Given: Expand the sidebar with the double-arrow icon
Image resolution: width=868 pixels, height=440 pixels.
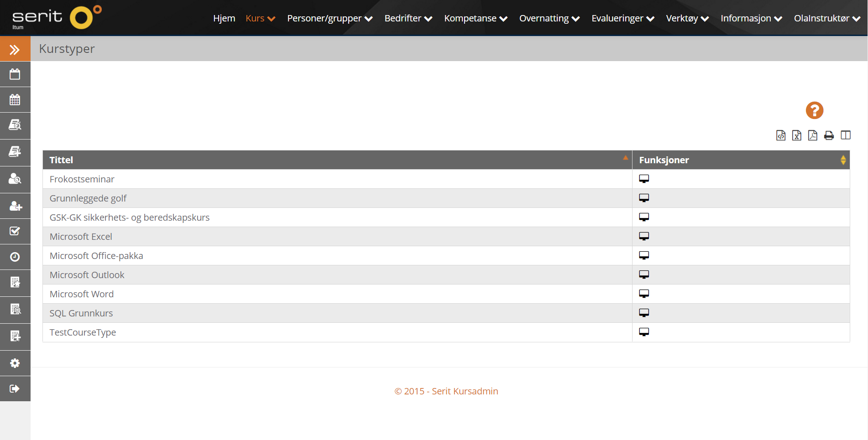Looking at the screenshot, I should [15, 49].
